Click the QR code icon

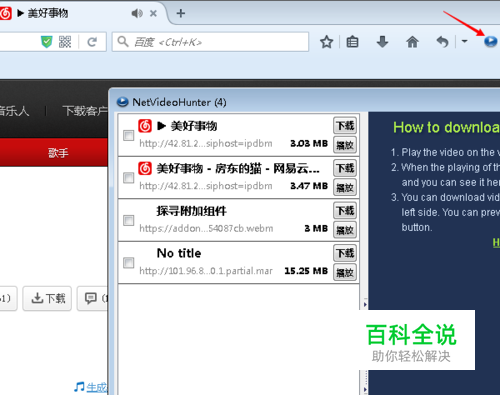coord(65,42)
